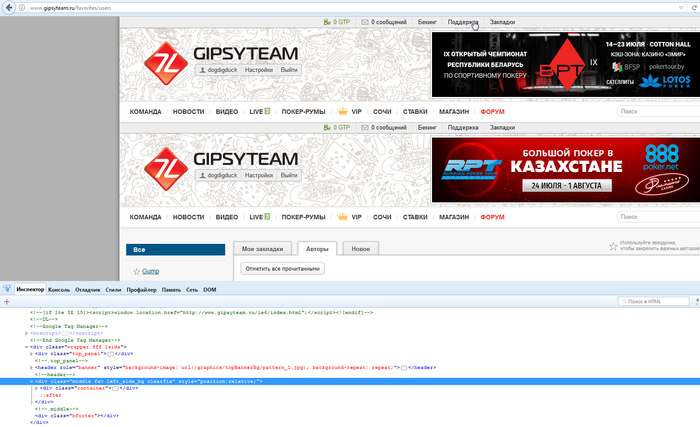Open Бекинг in the upper top panel
The image size is (700, 427).
(427, 22)
